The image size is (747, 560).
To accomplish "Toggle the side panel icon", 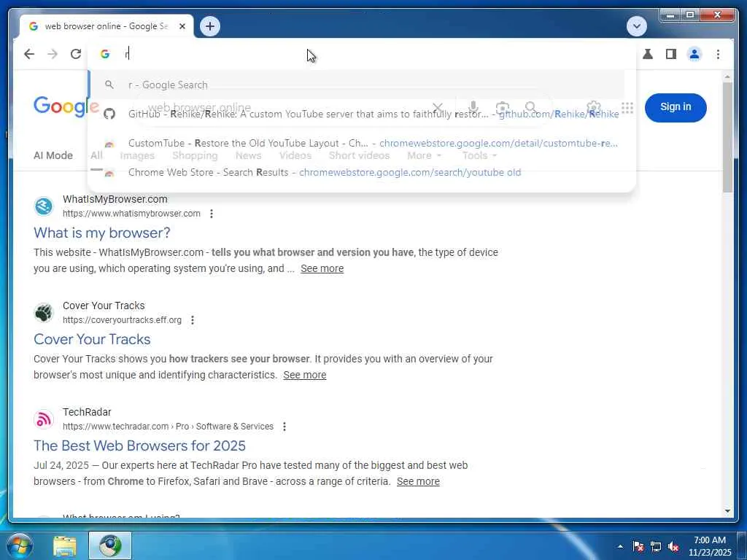I will (x=671, y=54).
